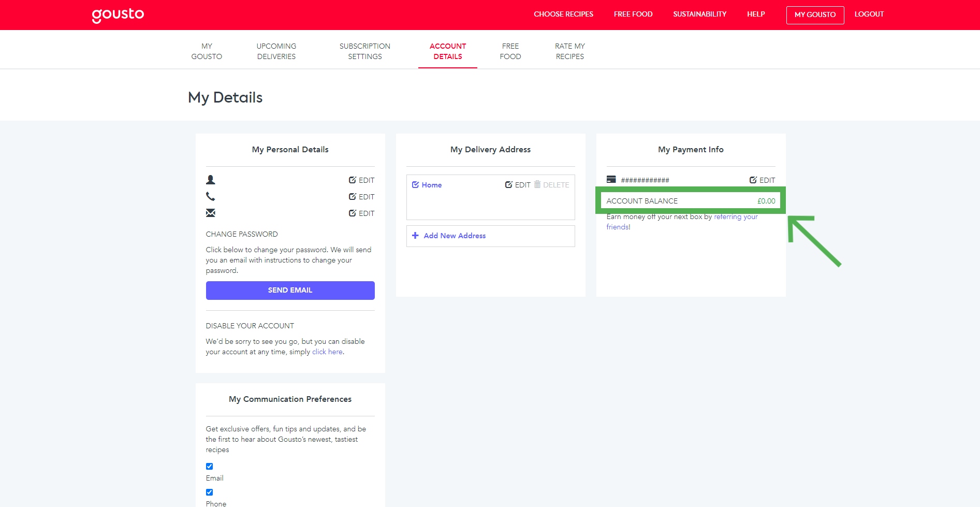Click the plus icon for new address
The width and height of the screenshot is (980, 507).
tap(415, 236)
